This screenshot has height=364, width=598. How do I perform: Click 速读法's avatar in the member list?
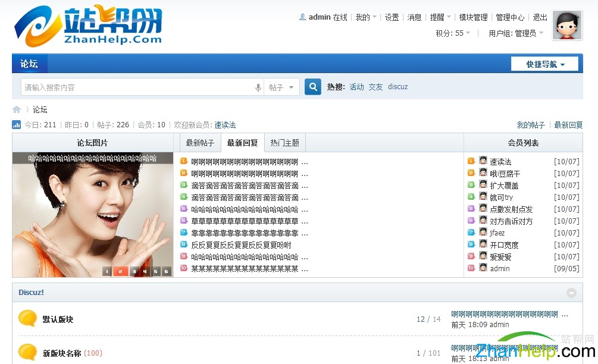(483, 161)
